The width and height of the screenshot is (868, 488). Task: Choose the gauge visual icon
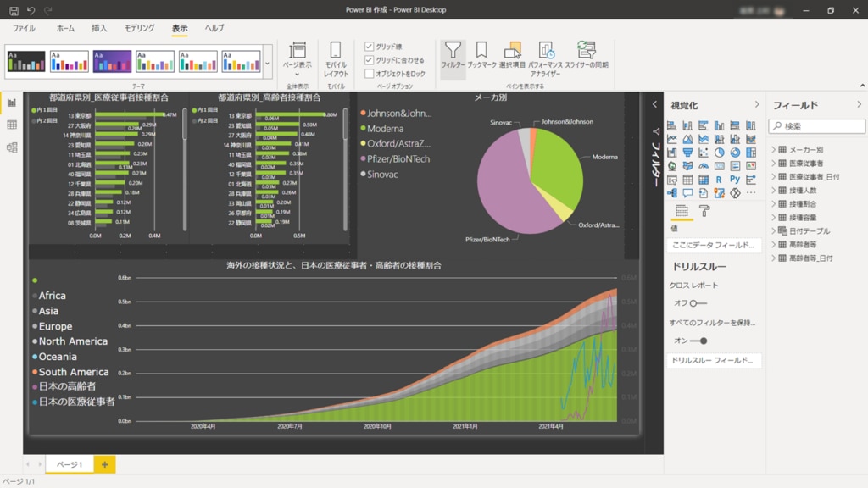click(703, 166)
